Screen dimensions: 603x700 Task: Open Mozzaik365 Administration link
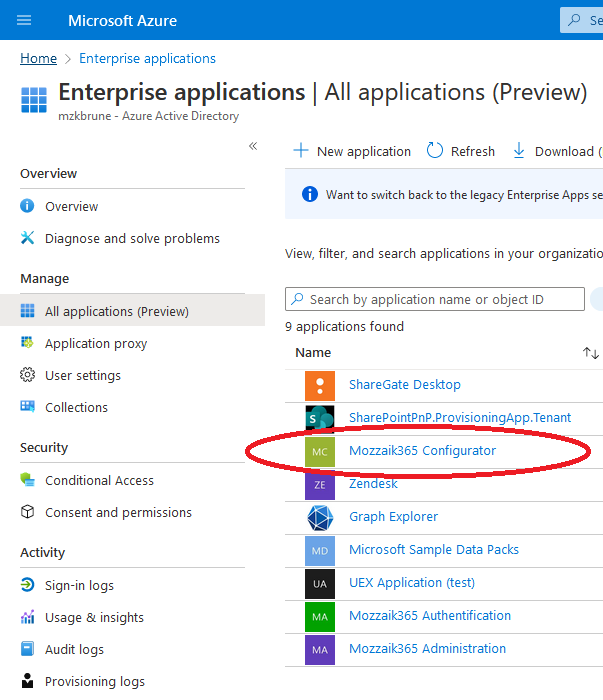(428, 649)
